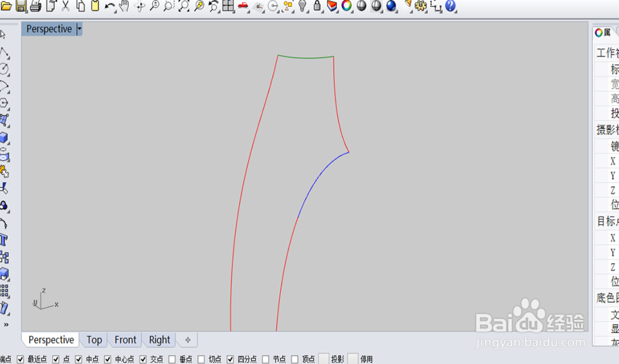This screenshot has height=364, width=619.
Task: Set construction plane grid icon
Action: pos(258,7)
